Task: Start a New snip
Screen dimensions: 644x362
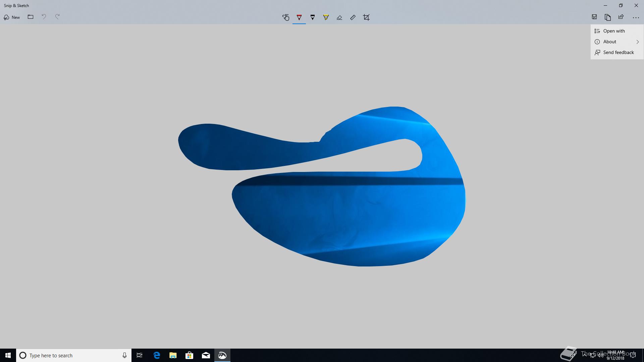Action: (12, 17)
